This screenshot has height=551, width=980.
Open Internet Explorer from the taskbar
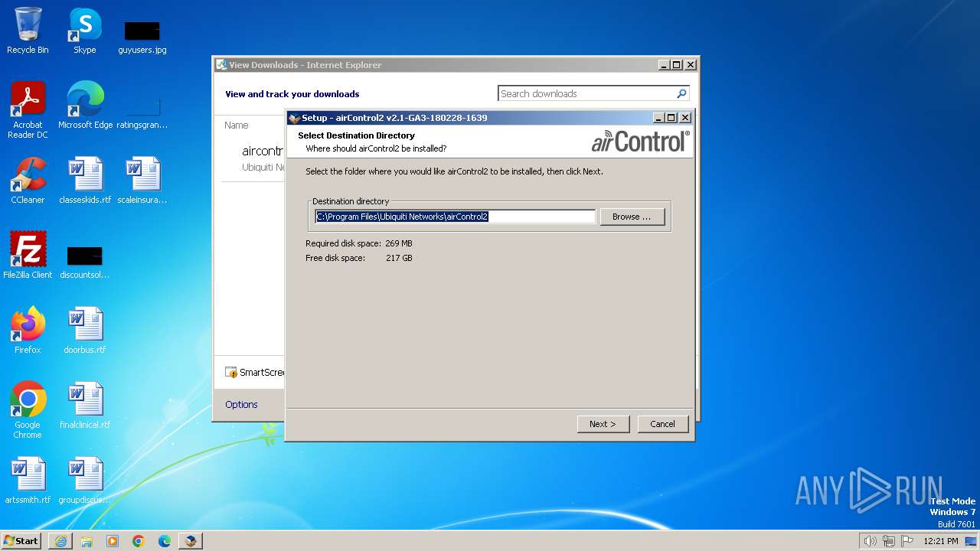[x=60, y=541]
